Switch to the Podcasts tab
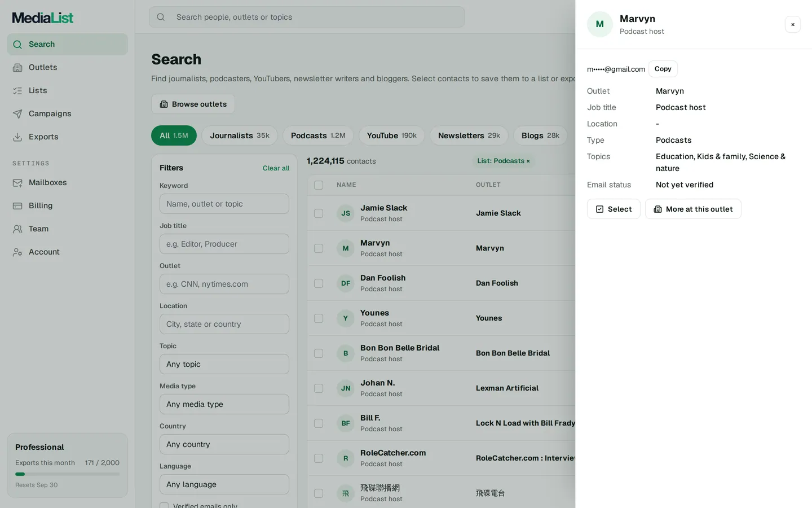This screenshot has width=812, height=508. 318,135
